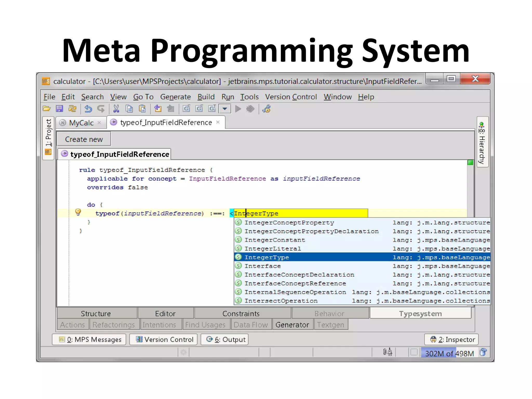Open the Generate menu
This screenshot has height=399, width=532.
coord(175,97)
